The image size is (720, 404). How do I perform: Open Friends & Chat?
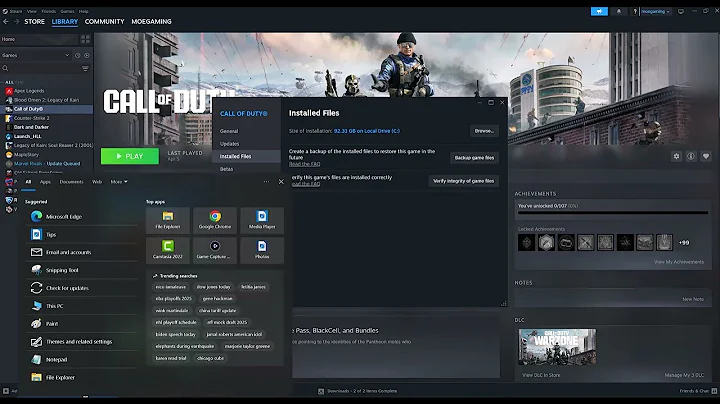[x=698, y=391]
